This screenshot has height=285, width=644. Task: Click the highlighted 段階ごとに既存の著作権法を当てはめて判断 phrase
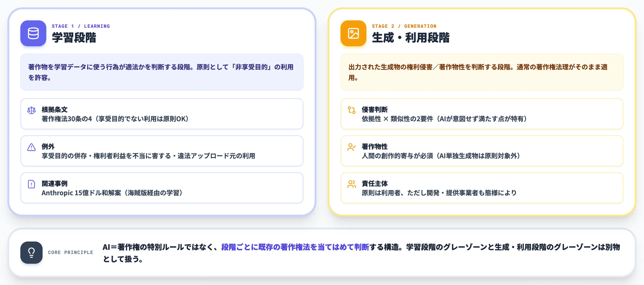(295, 247)
